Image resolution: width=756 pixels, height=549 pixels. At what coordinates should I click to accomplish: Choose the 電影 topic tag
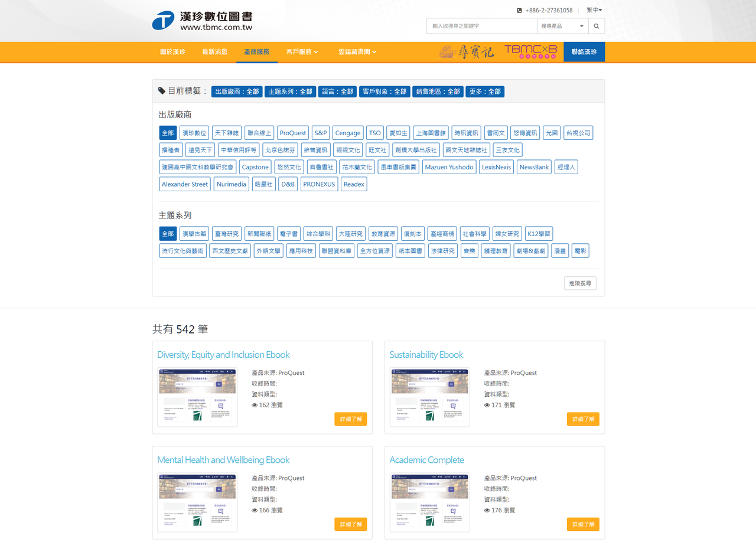pos(580,251)
